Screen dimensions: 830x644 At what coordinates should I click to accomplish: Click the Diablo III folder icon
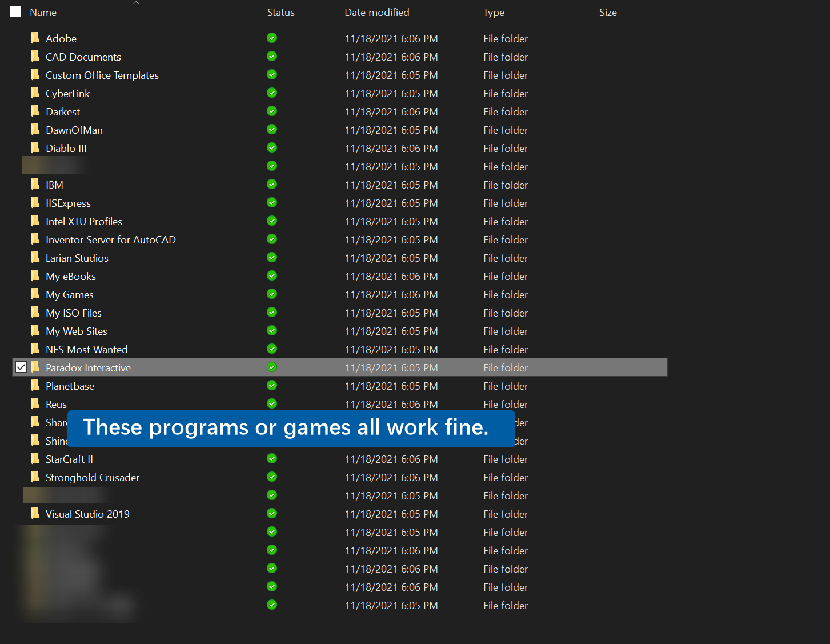click(35, 148)
